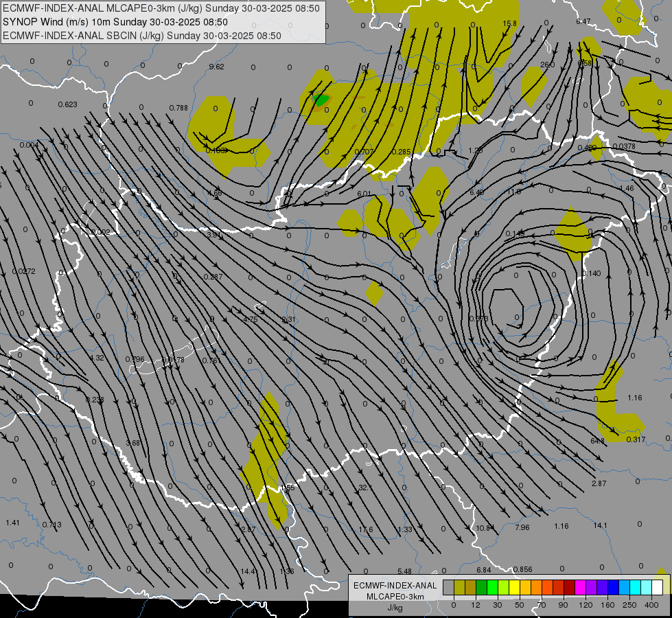672x618 pixels.
Task: Click the map value 6.84
Action: (483, 570)
